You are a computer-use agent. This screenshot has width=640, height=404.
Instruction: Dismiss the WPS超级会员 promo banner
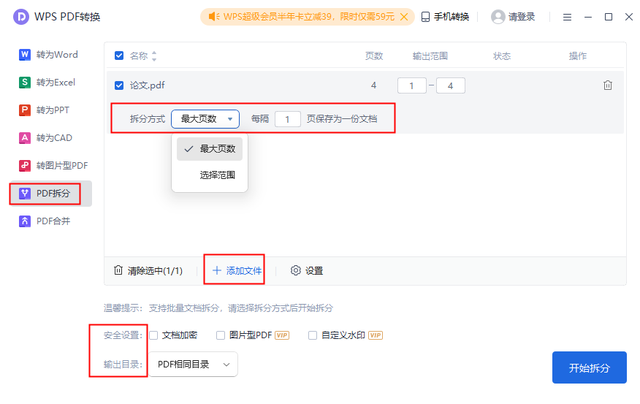coord(404,17)
